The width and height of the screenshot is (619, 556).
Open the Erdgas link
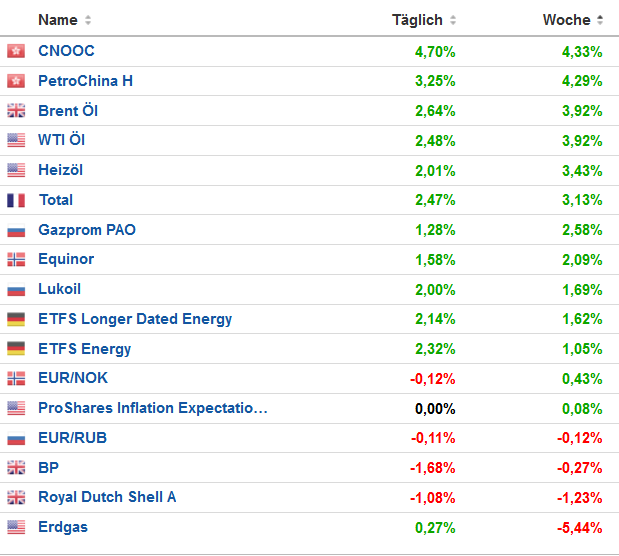[x=63, y=528]
